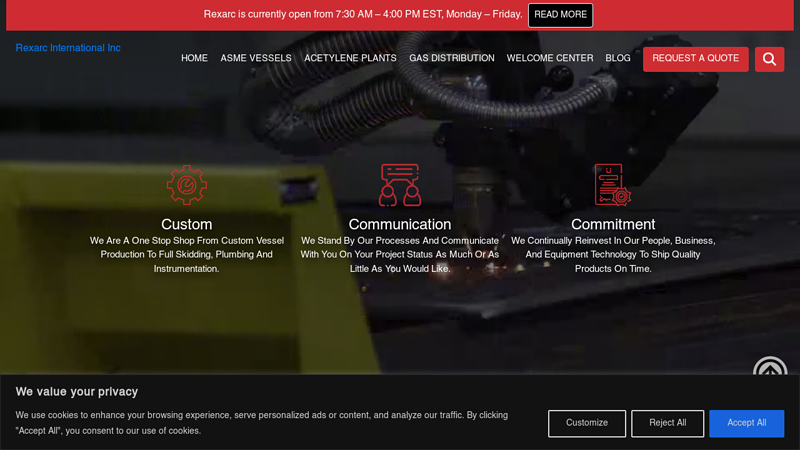Click the 'We use cookies to enhance' text
Screen dimensions: 800x450
262,423
